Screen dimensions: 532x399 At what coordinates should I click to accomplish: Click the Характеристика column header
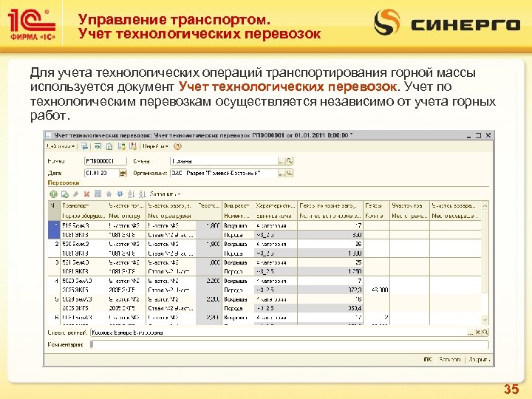(276, 205)
